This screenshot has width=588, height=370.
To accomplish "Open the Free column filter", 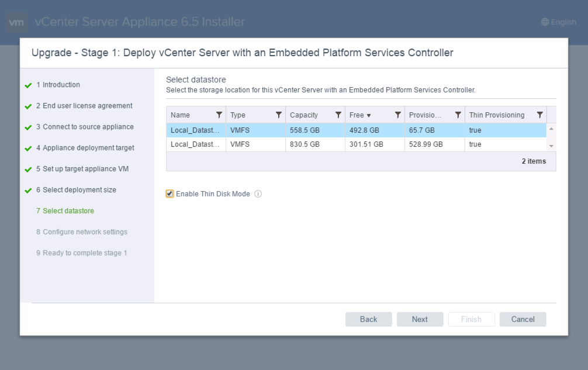I will point(398,115).
